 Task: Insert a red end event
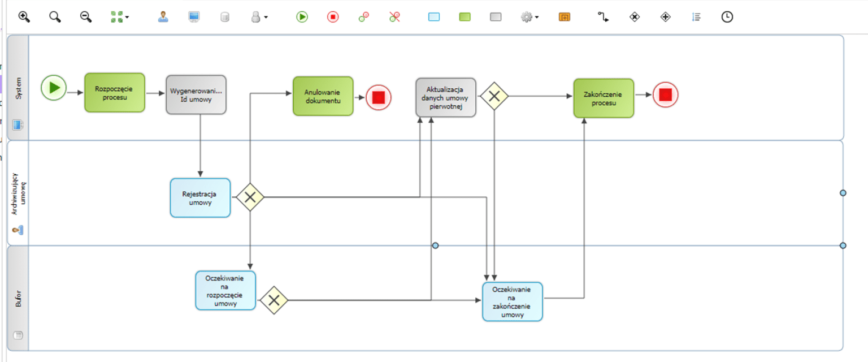click(332, 17)
